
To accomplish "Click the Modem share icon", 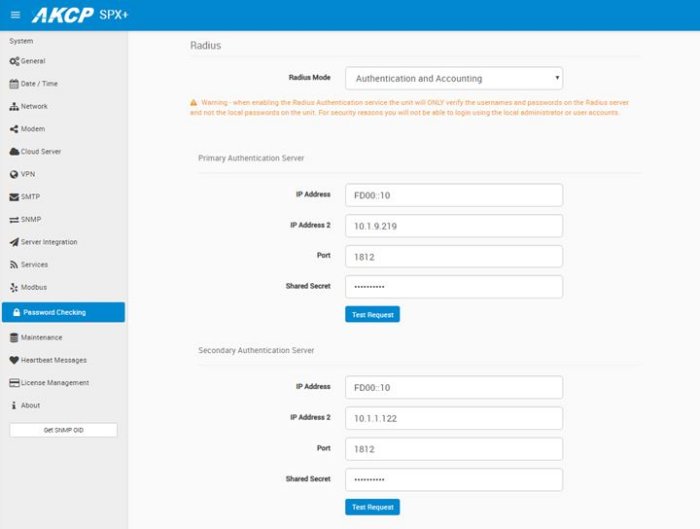I will (x=13, y=129).
